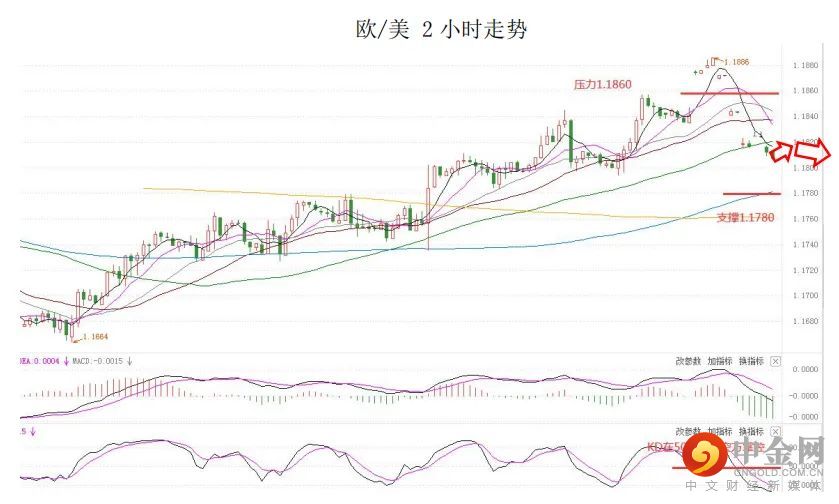Click the 1.1780 price axis label
Viewport: 839px width, 504px height.
coord(805,193)
